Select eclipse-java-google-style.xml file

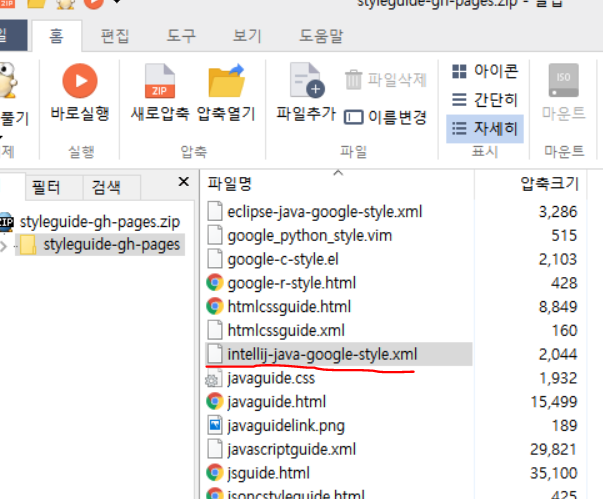[325, 212]
